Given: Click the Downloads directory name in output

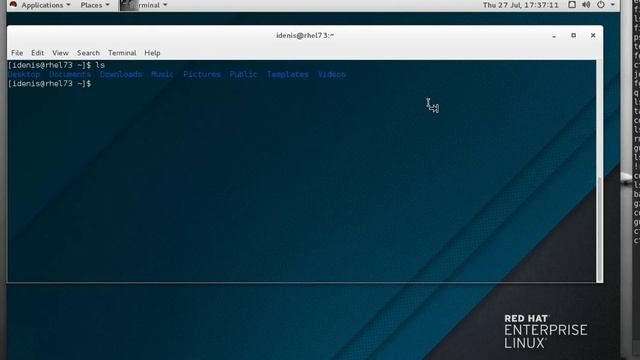Looking at the screenshot, I should [x=121, y=75].
